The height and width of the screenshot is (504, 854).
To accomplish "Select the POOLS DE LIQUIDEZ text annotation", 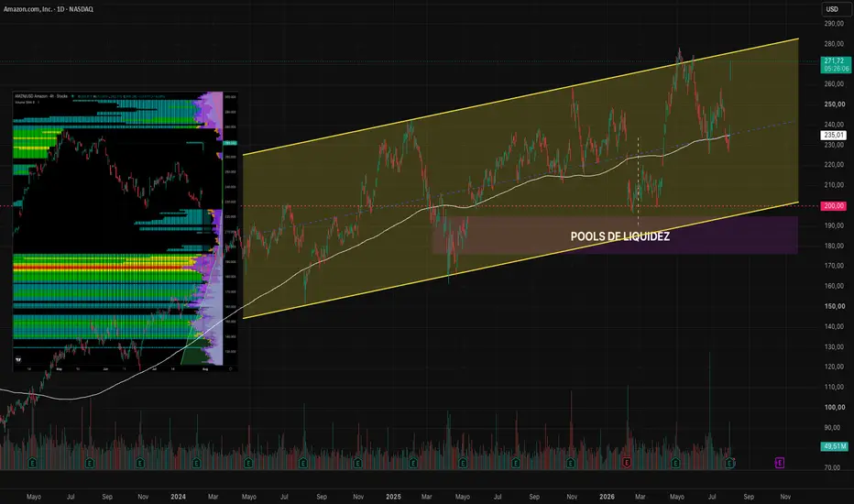I will coord(619,236).
